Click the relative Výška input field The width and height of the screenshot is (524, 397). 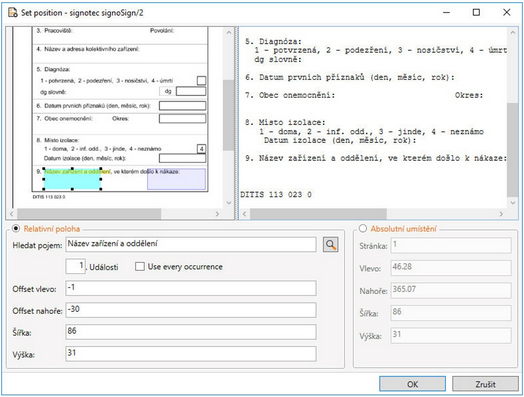pyautogui.click(x=191, y=354)
